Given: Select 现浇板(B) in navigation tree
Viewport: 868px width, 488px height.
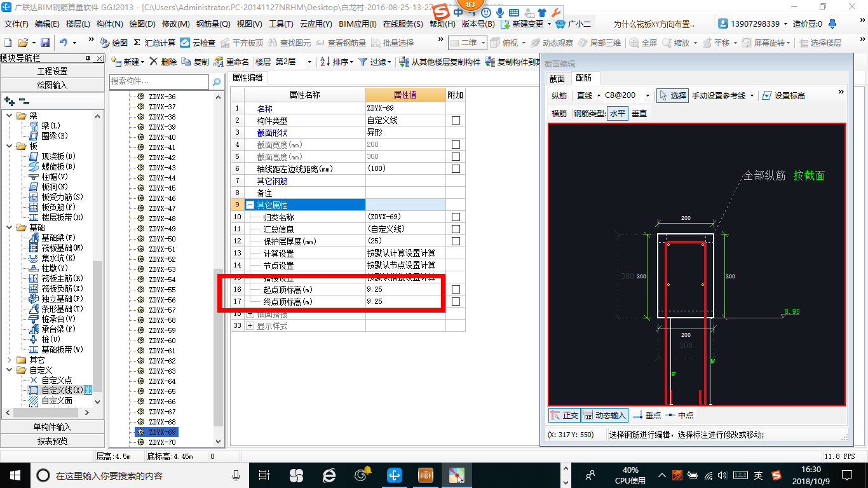Looking at the screenshot, I should pos(52,156).
